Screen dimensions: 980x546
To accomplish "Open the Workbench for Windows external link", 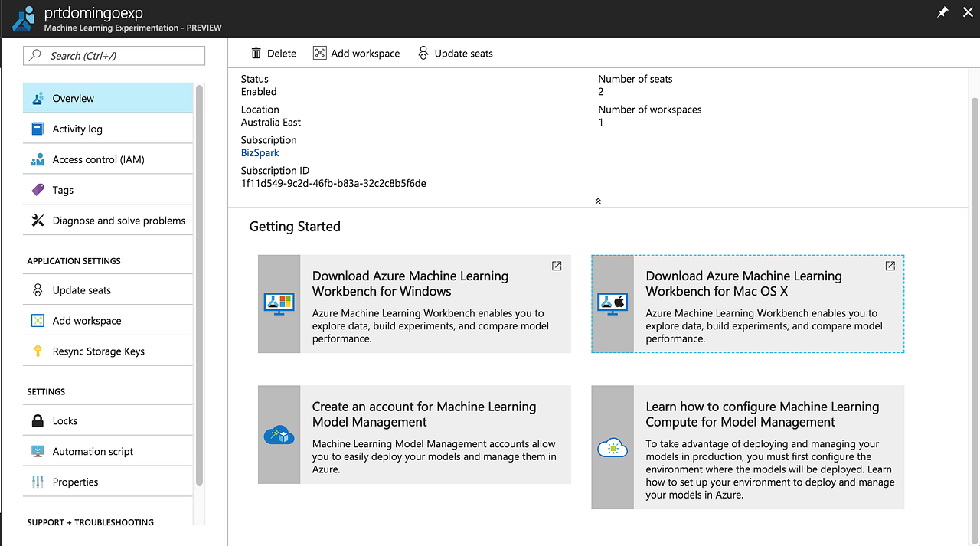I will tap(557, 266).
